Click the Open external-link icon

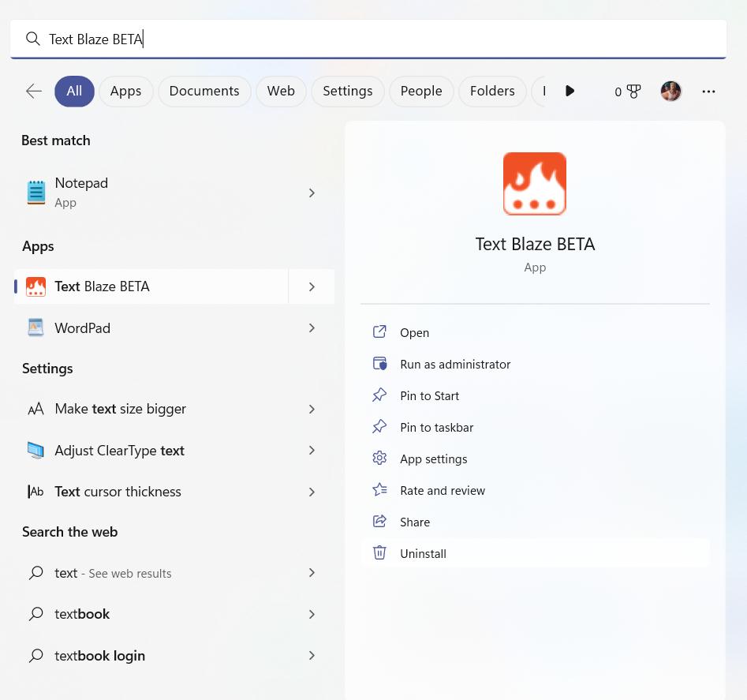379,331
